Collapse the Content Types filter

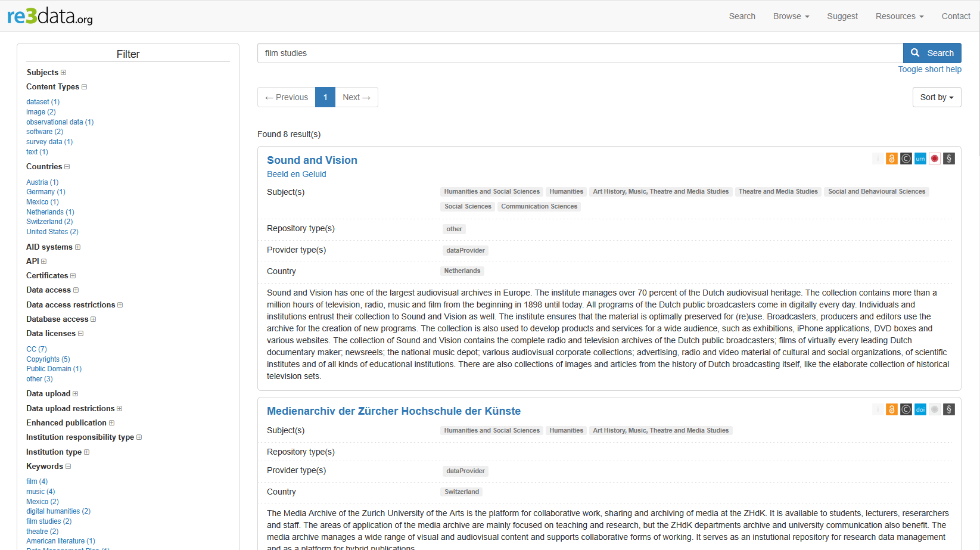[x=84, y=87]
